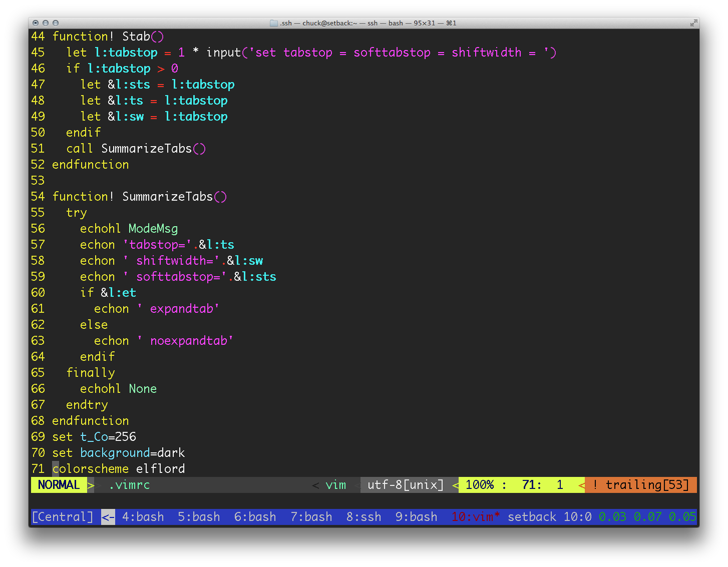728x567 pixels.
Task: Place cursor on colorscheme elflord line
Action: (119, 469)
